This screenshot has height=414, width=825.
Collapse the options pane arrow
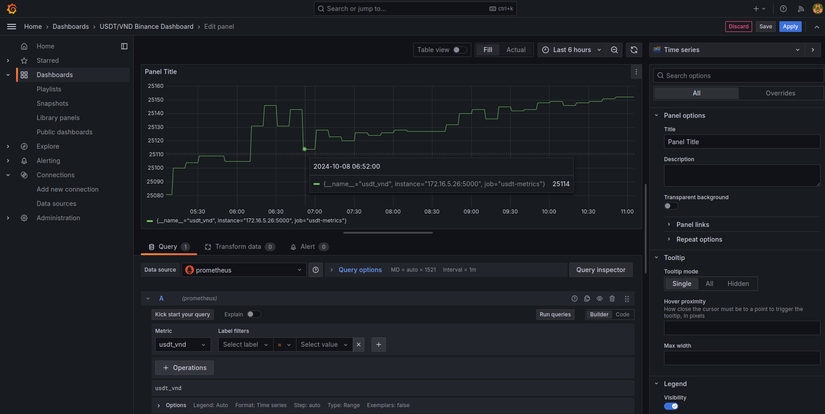[813, 50]
